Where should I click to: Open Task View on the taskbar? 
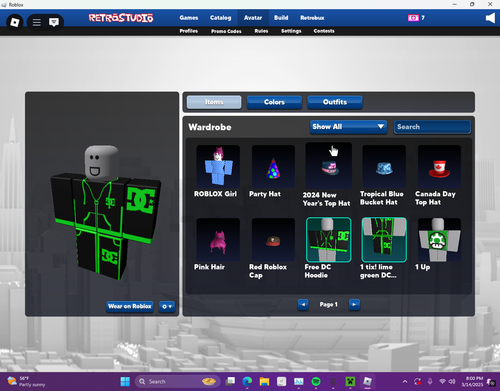click(x=230, y=381)
